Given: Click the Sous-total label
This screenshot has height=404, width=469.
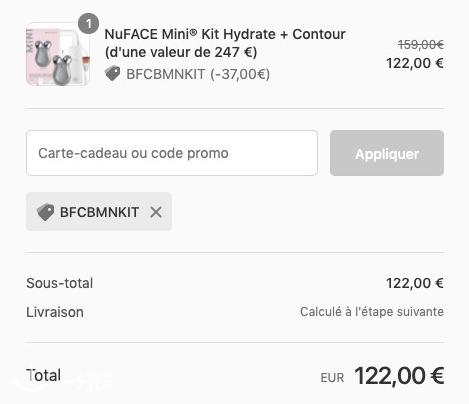Looking at the screenshot, I should pos(60,283).
